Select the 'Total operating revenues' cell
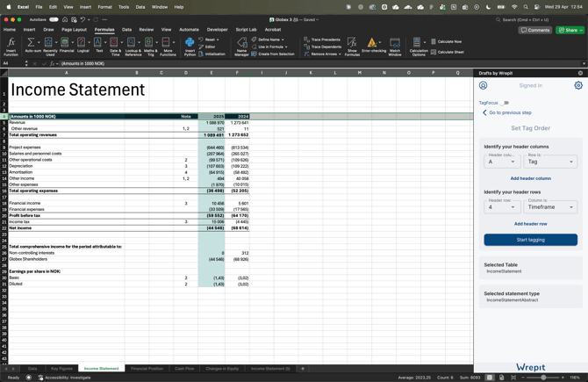The width and height of the screenshot is (588, 382). 67,135
